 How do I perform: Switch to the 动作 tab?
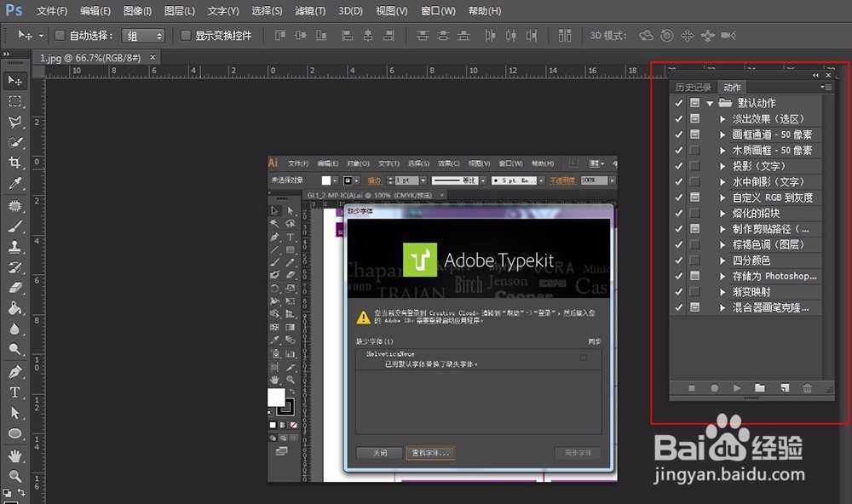[732, 88]
